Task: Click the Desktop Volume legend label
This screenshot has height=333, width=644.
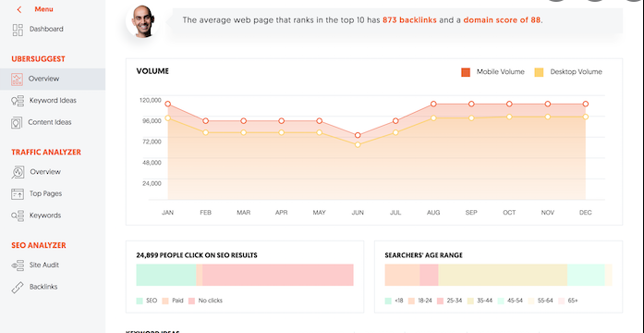Action: 576,72
